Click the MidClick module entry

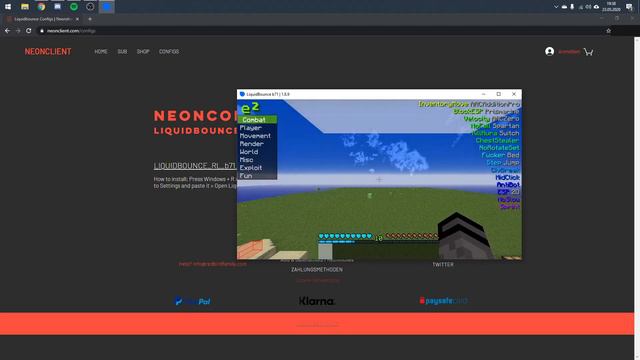(507, 178)
